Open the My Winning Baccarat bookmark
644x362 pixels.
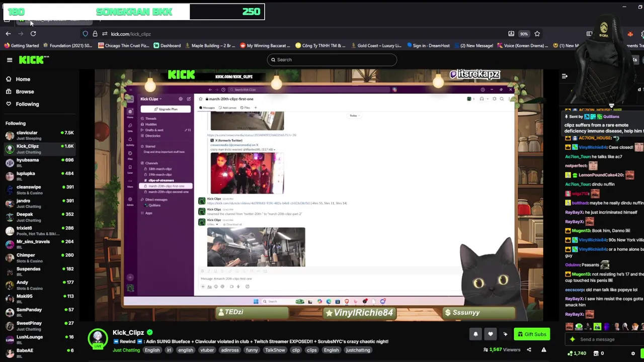point(265,46)
